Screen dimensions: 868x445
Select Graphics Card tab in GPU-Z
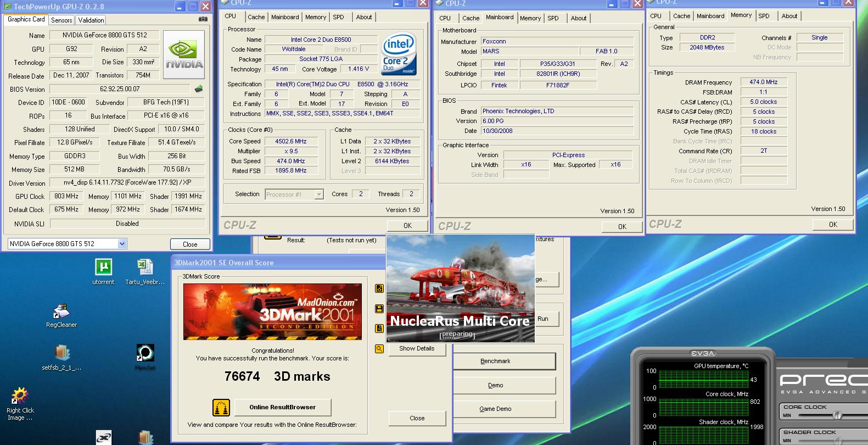point(26,19)
